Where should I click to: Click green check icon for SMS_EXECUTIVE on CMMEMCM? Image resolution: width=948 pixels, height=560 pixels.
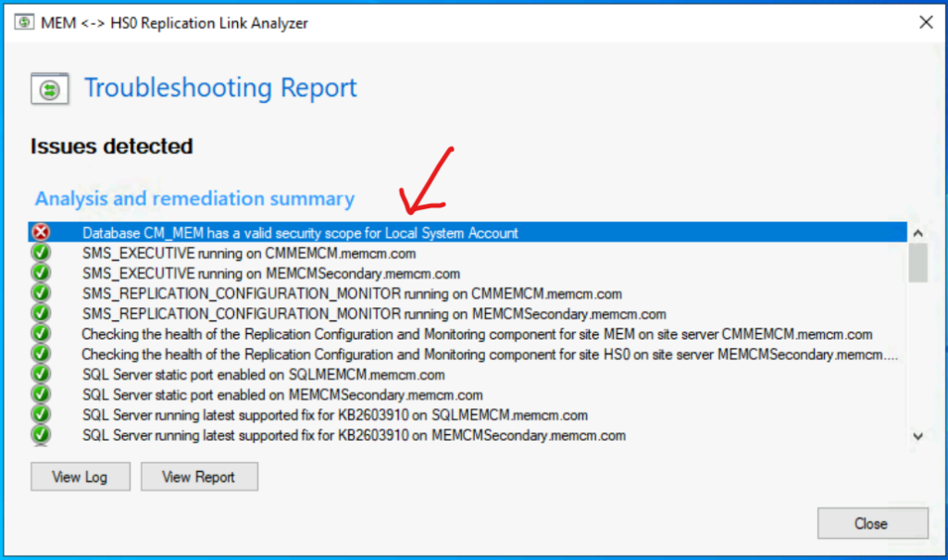click(x=41, y=253)
